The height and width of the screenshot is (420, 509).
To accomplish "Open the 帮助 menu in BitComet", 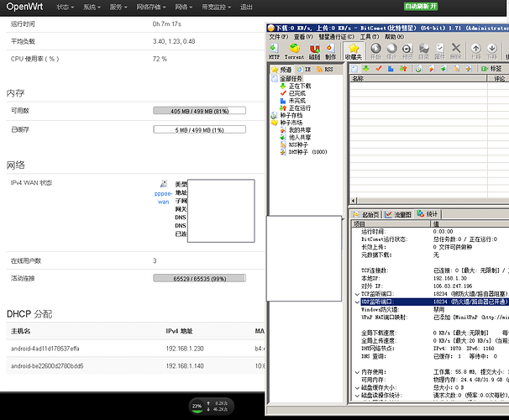I will (x=395, y=37).
